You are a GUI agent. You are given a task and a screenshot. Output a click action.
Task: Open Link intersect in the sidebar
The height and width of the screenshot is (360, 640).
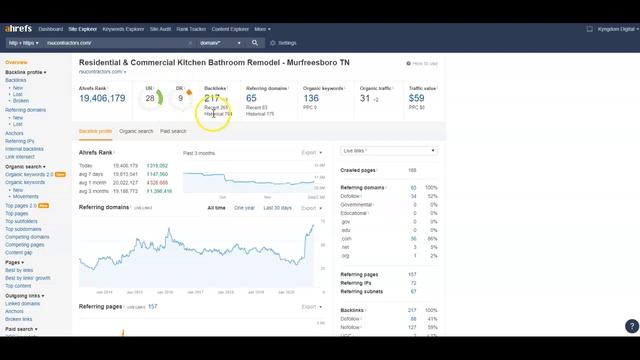pos(20,157)
